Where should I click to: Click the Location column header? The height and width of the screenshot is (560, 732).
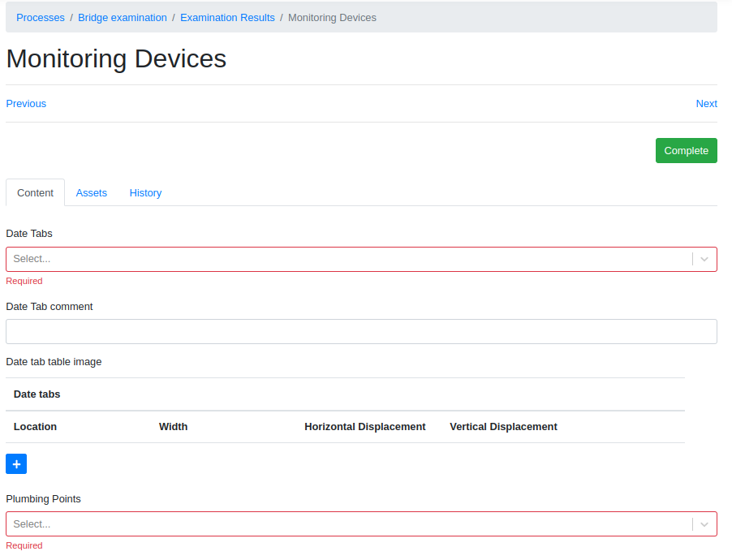35,427
